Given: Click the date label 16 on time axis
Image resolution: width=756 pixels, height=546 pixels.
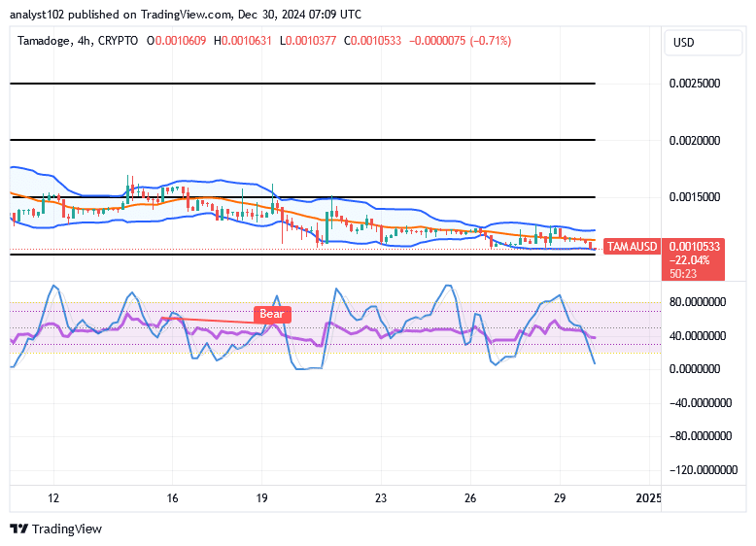Looking at the screenshot, I should (172, 498).
